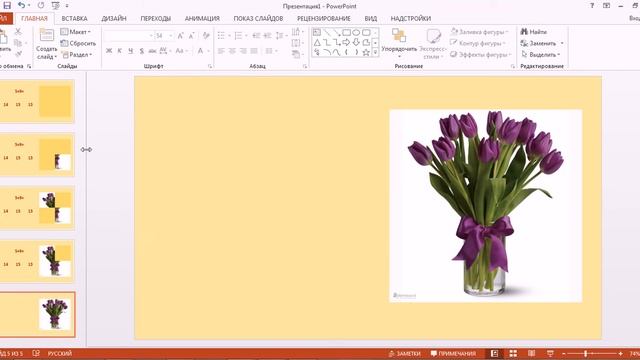640x360 pixels.
Task: Click РУССКИЙ language indicator in status bar
Action: point(60,353)
